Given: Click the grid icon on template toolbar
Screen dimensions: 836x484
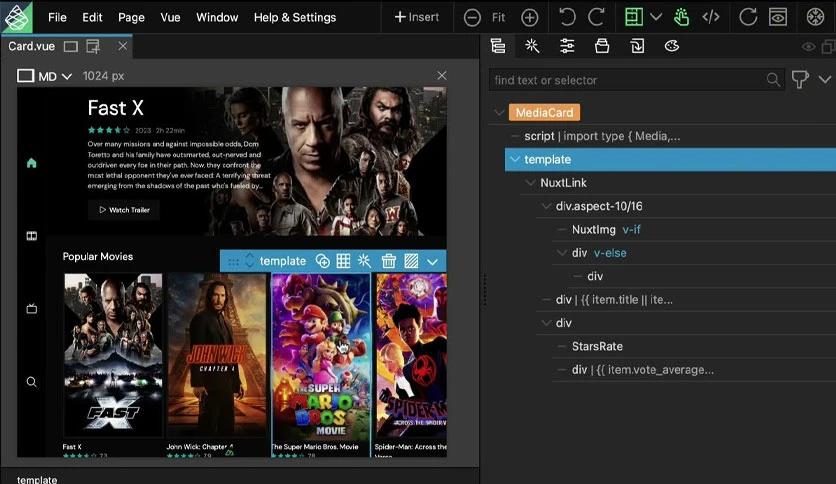Looking at the screenshot, I should click(x=343, y=261).
